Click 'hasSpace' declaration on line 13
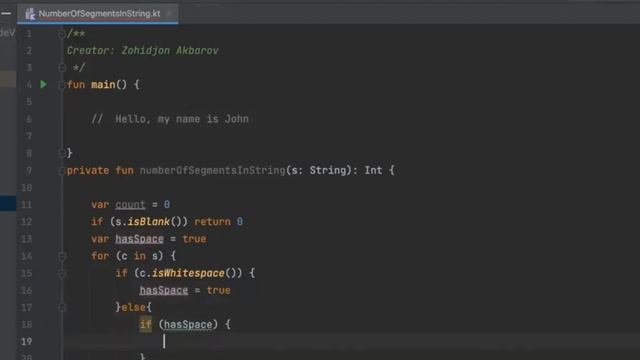This screenshot has width=640, height=360. coord(139,239)
